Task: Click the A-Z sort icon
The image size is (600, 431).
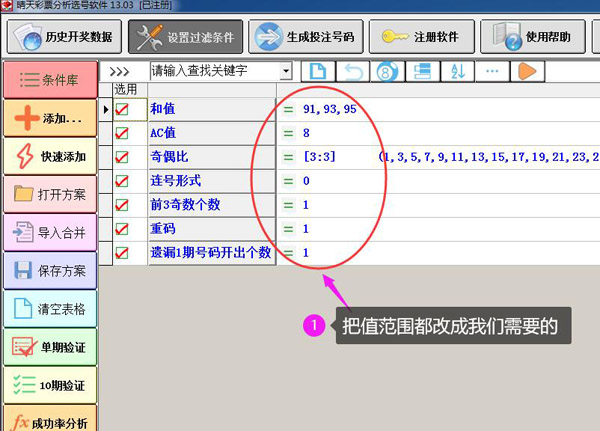Action: click(x=457, y=71)
